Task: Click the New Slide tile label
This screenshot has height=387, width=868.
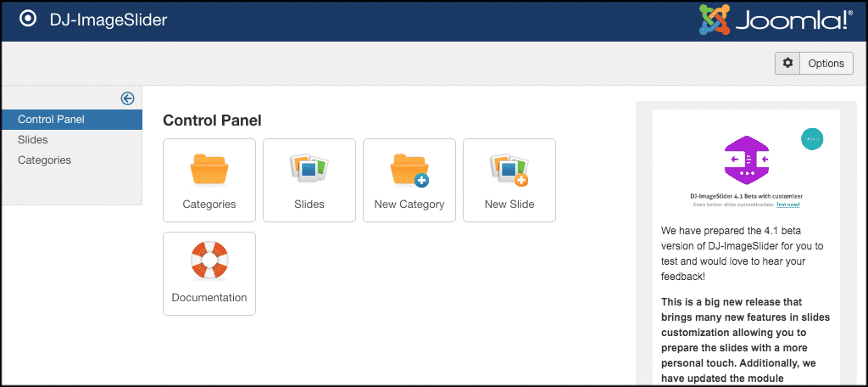Action: pos(509,204)
